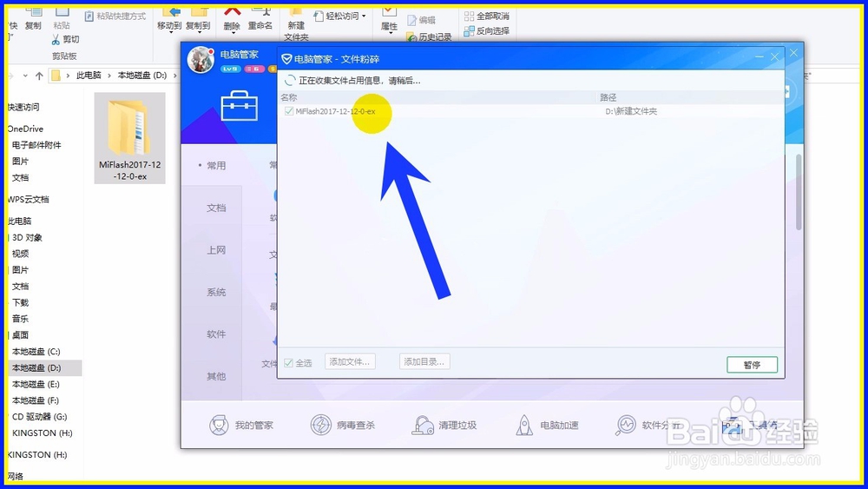Click the 路径 column header
The height and width of the screenshot is (489, 868).
[x=608, y=97]
